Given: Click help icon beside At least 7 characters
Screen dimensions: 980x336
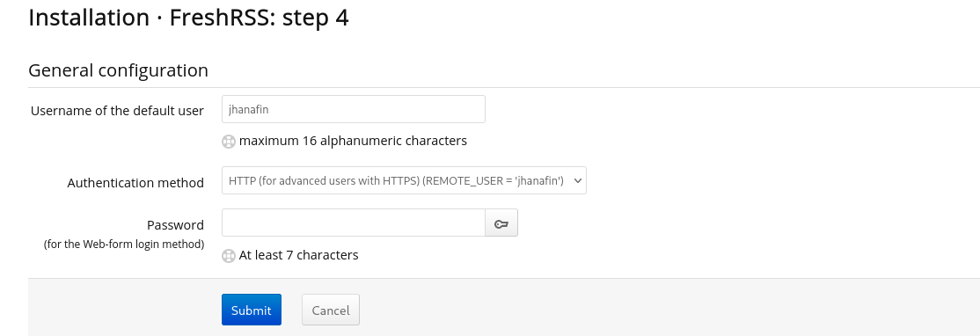Looking at the screenshot, I should tap(229, 255).
